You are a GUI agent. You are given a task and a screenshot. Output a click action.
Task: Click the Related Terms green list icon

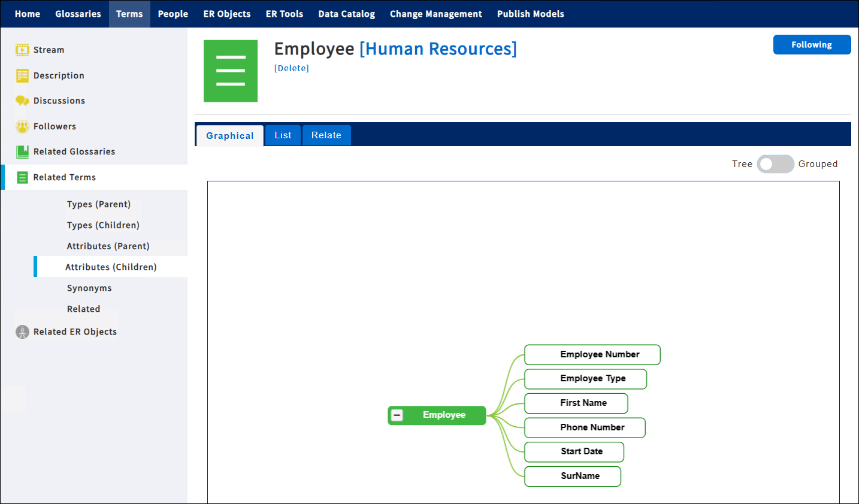coord(22,177)
